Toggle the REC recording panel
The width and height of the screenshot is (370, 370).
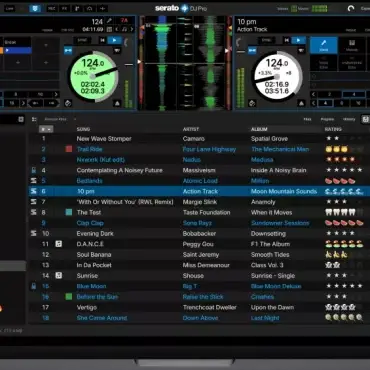point(51,8)
